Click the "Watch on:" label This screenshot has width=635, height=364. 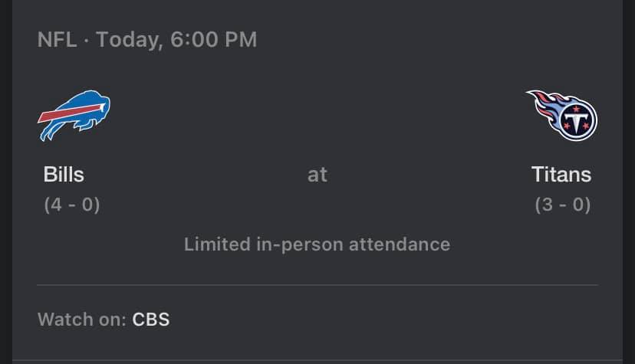point(82,319)
